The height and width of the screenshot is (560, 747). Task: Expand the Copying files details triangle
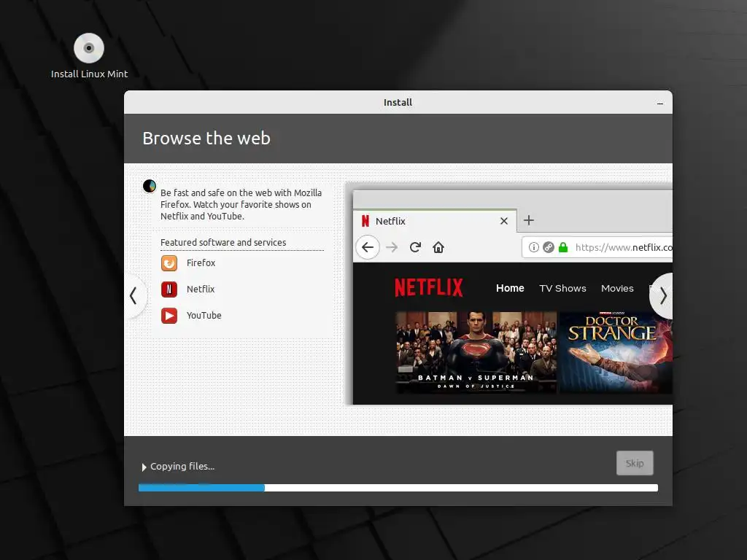tap(144, 467)
